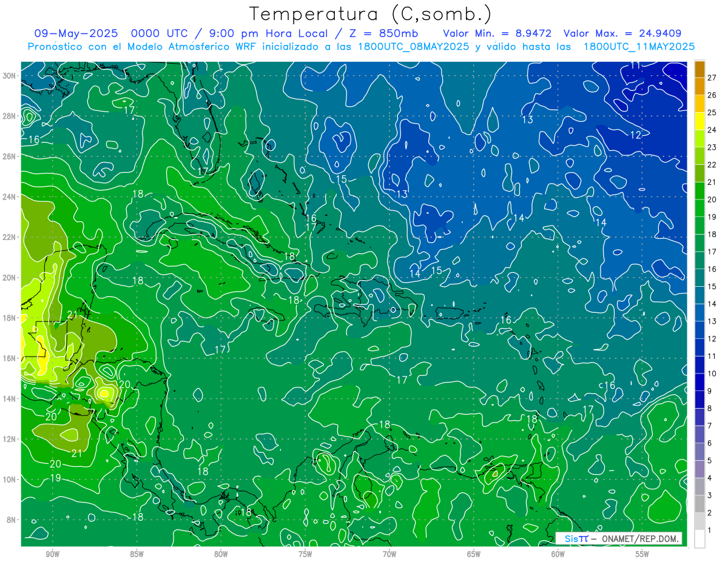Viewport: 728px width, 562px height.
Task: Click the contour label "12" on the map
Action: [636, 135]
